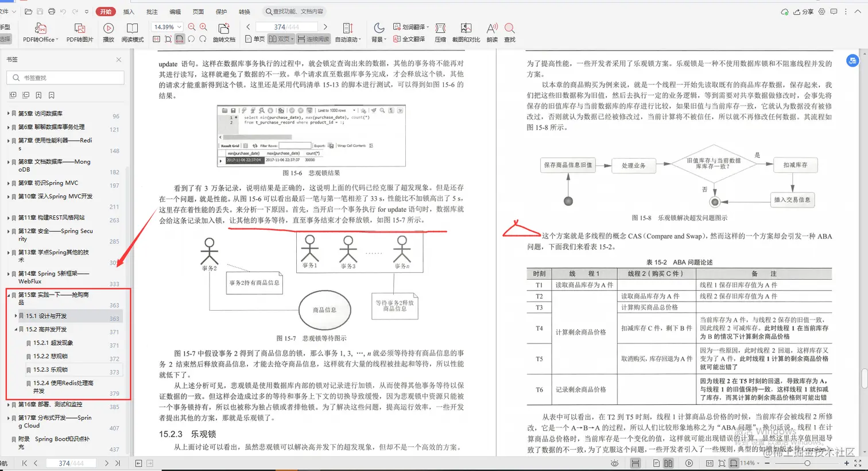
Task: Toggle 双页 two-page view
Action: [x=281, y=39]
